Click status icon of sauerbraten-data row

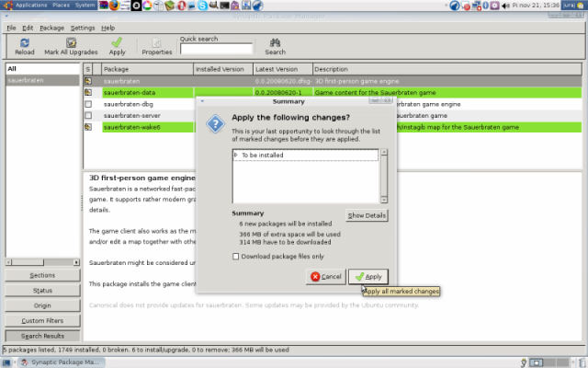pos(88,92)
